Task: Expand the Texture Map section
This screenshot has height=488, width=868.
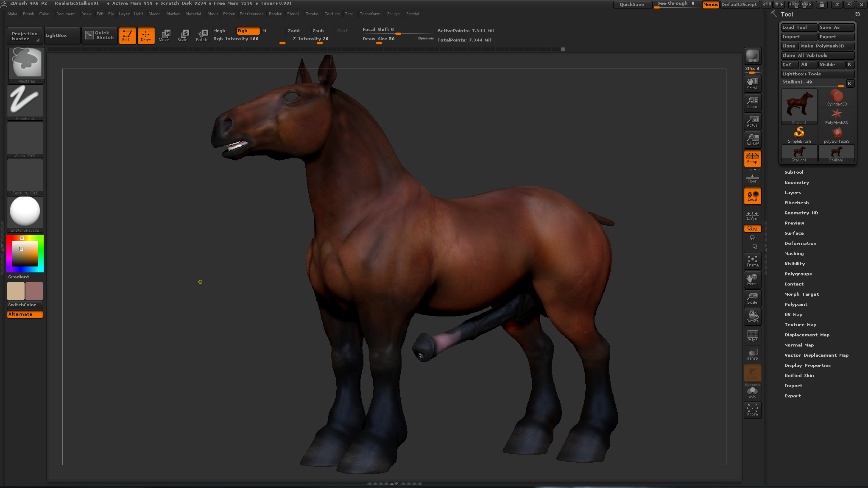Action: tap(800, 324)
